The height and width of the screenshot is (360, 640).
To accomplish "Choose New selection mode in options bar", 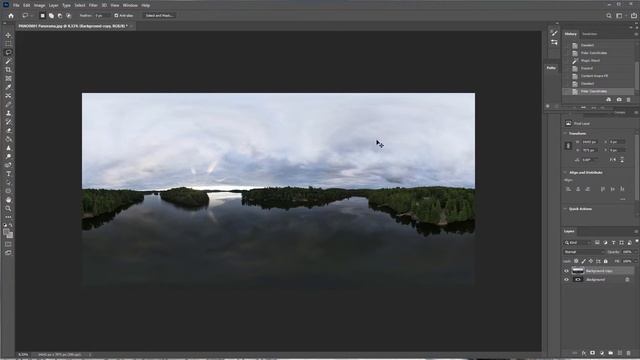I will click(42, 16).
